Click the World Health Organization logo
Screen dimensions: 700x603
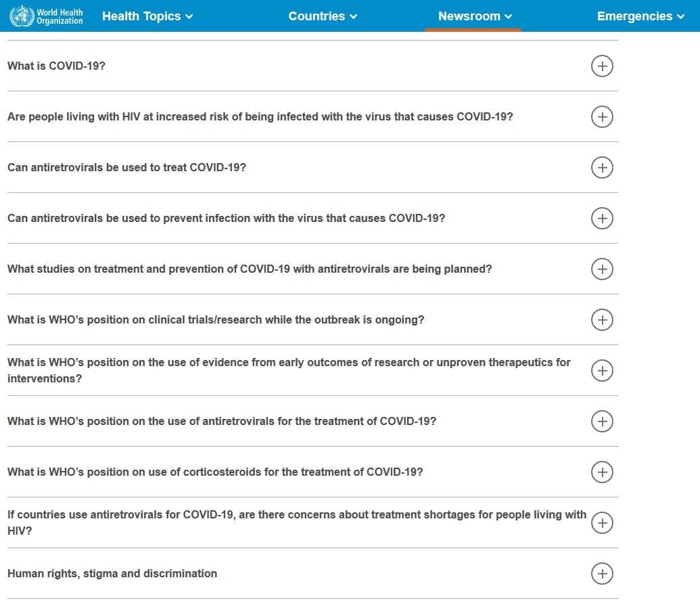46,16
